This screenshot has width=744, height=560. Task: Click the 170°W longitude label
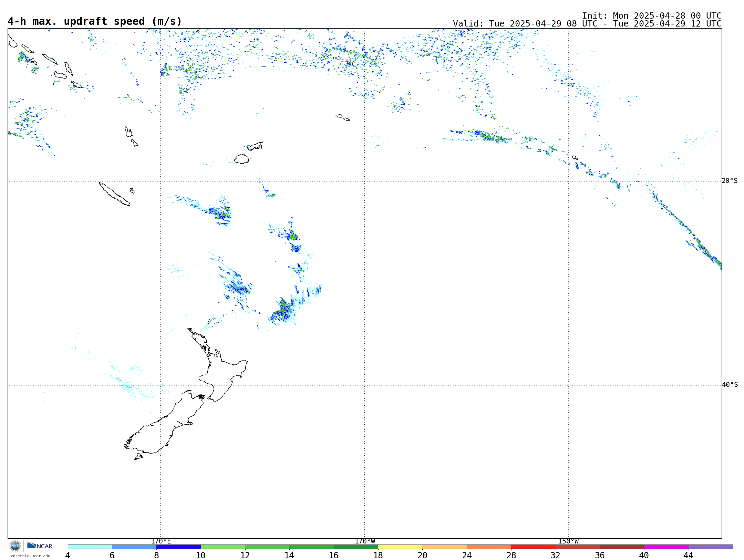pos(365,541)
